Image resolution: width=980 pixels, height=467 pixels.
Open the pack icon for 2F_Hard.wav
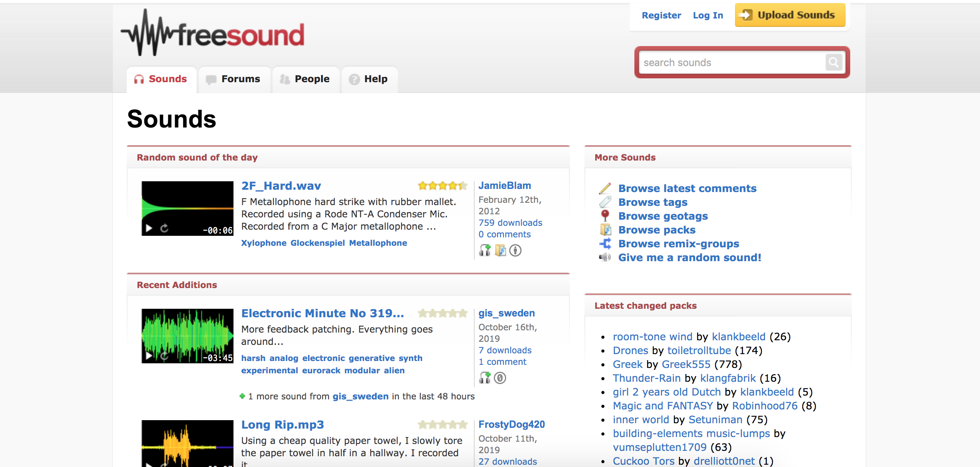(500, 250)
